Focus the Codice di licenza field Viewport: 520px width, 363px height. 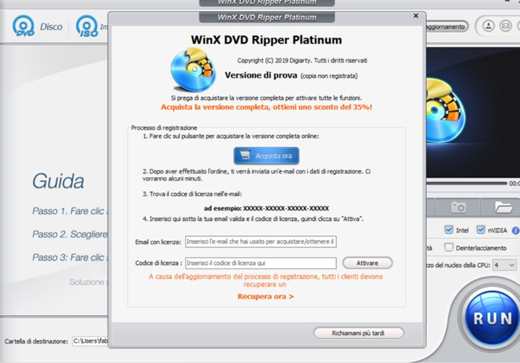[261, 263]
